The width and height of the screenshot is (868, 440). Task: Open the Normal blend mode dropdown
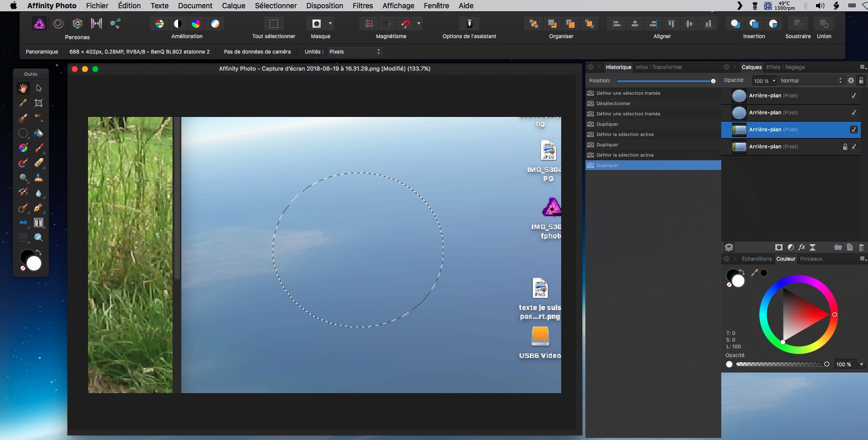[811, 81]
